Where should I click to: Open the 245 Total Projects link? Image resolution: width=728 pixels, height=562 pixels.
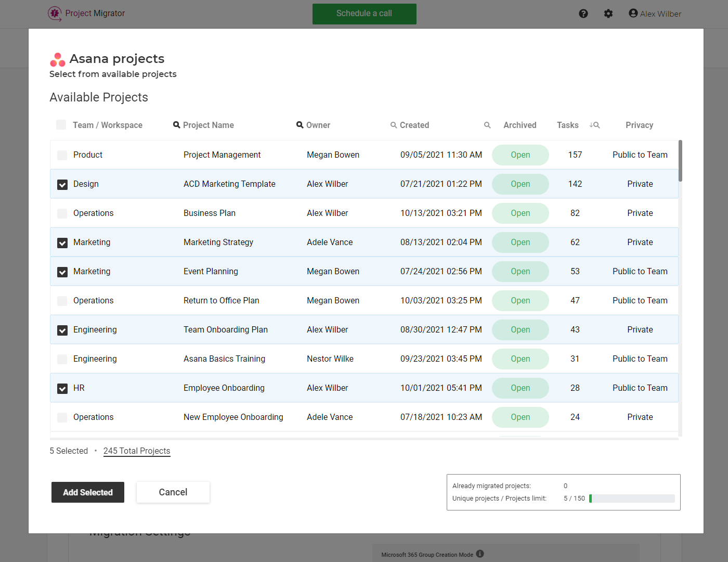pyautogui.click(x=137, y=451)
